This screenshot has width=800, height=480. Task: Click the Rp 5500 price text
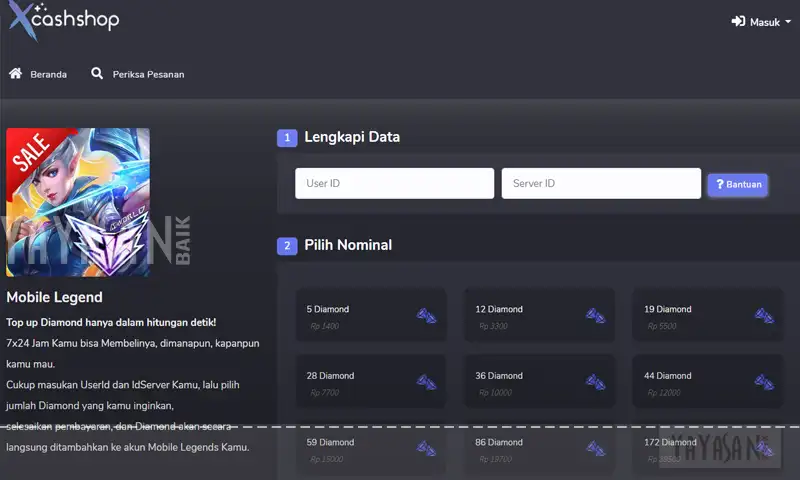(x=662, y=326)
